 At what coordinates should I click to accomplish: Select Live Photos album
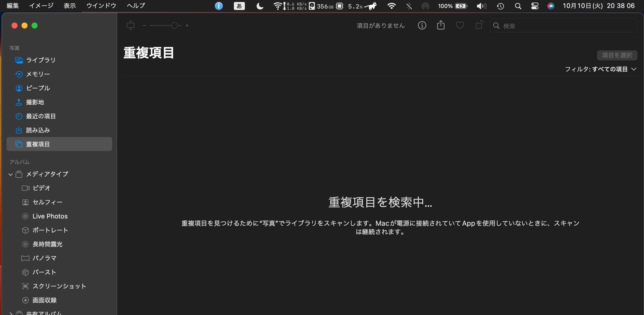coord(50,216)
